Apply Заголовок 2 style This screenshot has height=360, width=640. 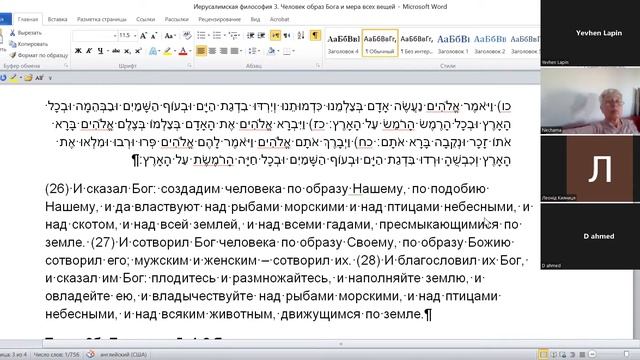click(x=490, y=43)
